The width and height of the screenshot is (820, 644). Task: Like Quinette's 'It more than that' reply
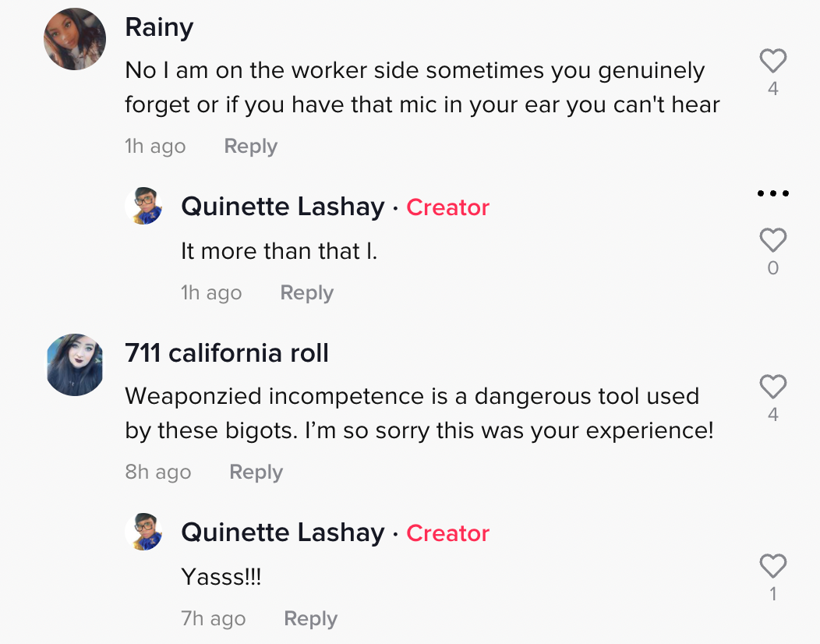(773, 240)
